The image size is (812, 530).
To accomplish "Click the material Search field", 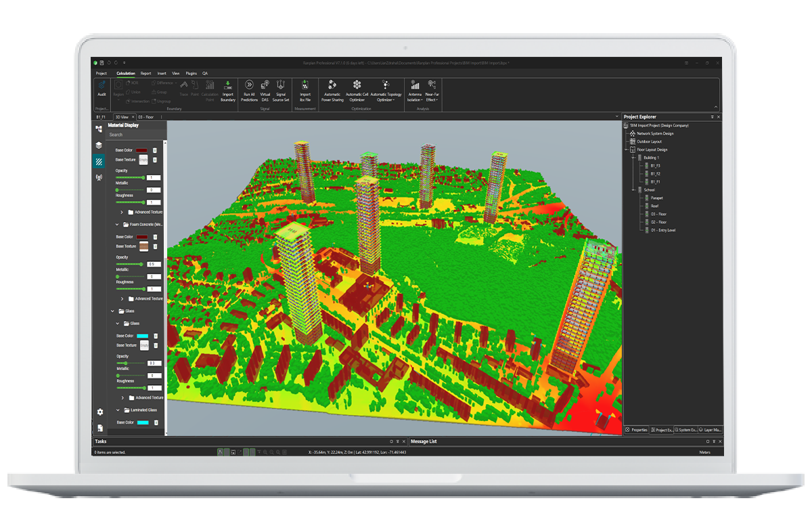I will click(x=135, y=135).
